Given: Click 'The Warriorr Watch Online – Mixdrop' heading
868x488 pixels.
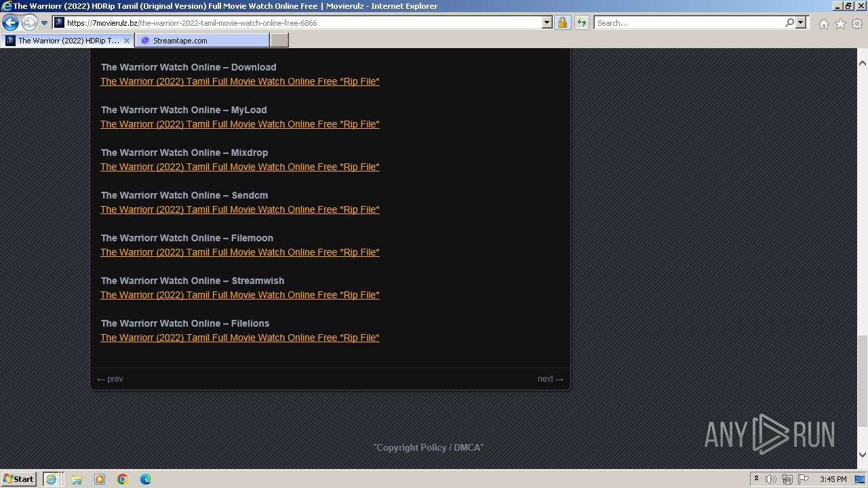Looking at the screenshot, I should click(x=184, y=152).
